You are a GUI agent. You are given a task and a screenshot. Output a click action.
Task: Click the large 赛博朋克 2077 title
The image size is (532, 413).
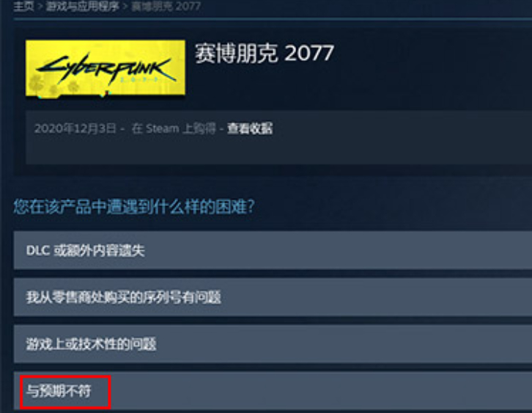click(265, 54)
